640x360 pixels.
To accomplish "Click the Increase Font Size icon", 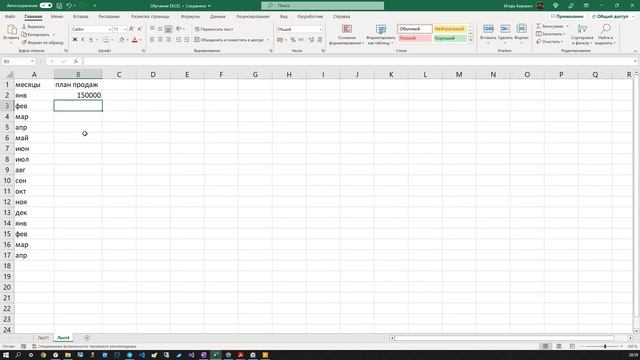I will 131,29.
